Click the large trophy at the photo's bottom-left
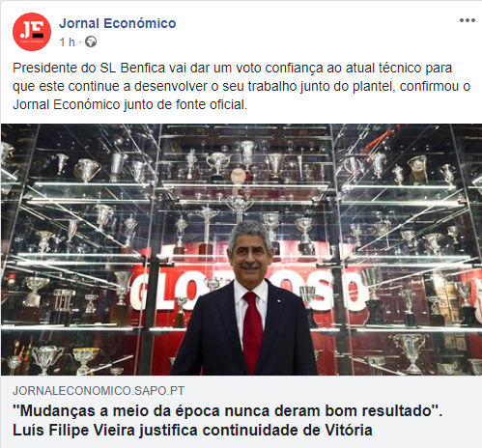The height and width of the screenshot is (448, 482). 46,359
